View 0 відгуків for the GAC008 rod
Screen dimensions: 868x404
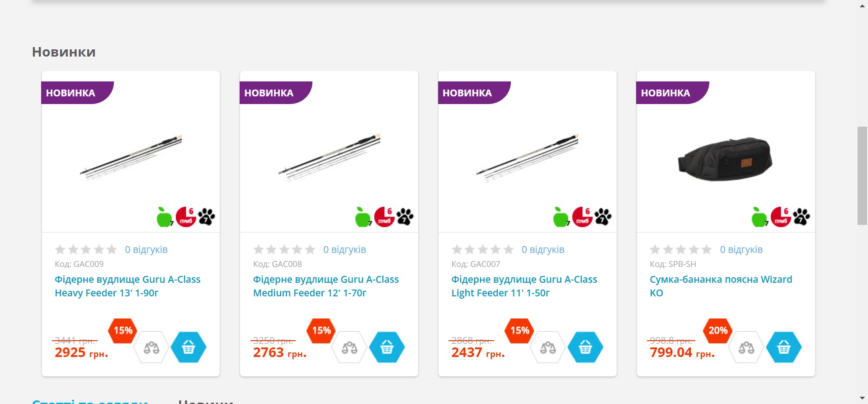(344, 250)
